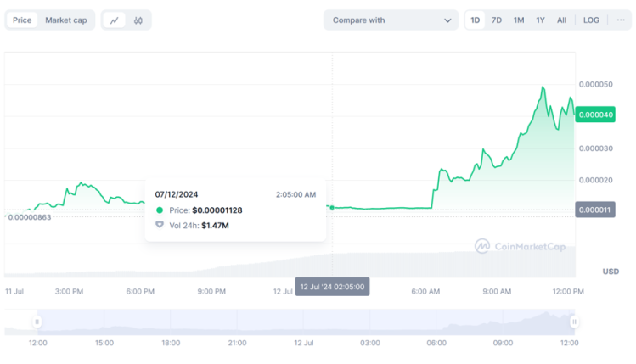The width and height of the screenshot is (636, 364).
Task: Open the more options ellipsis menu
Action: click(621, 20)
